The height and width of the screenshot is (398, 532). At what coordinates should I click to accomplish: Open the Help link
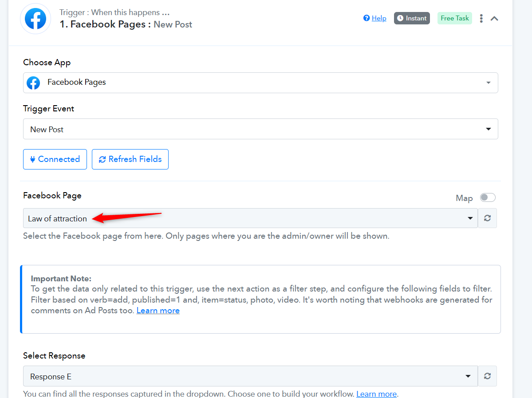click(x=379, y=18)
